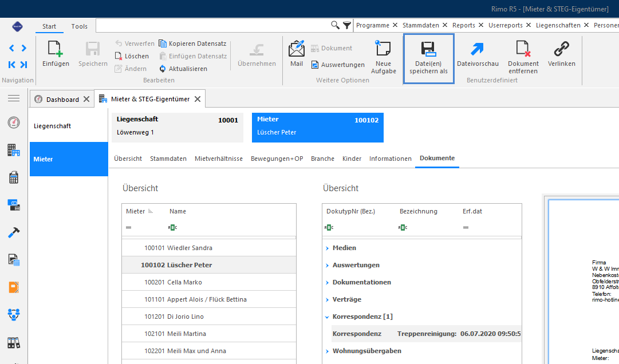Remove the Programme filter chip

coord(395,25)
